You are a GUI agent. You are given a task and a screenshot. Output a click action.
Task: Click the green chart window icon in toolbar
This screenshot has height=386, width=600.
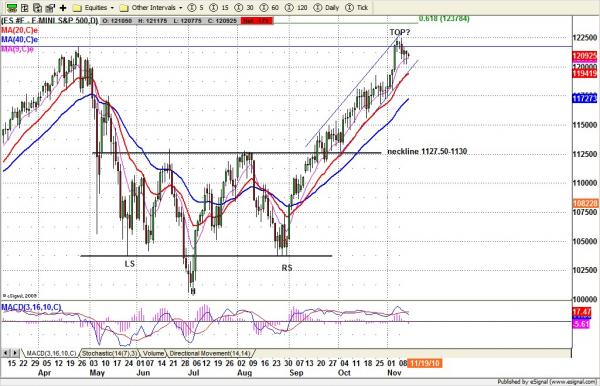12,7
